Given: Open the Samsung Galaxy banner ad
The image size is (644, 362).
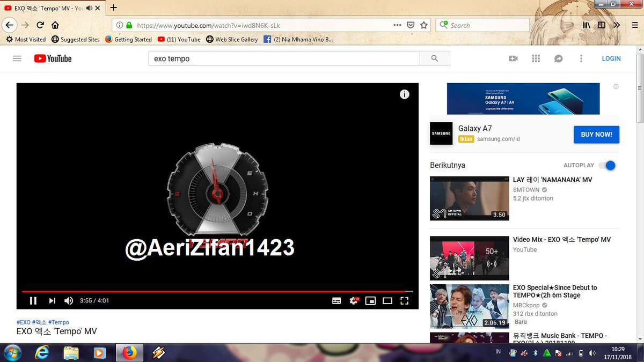Looking at the screenshot, I should click(523, 99).
